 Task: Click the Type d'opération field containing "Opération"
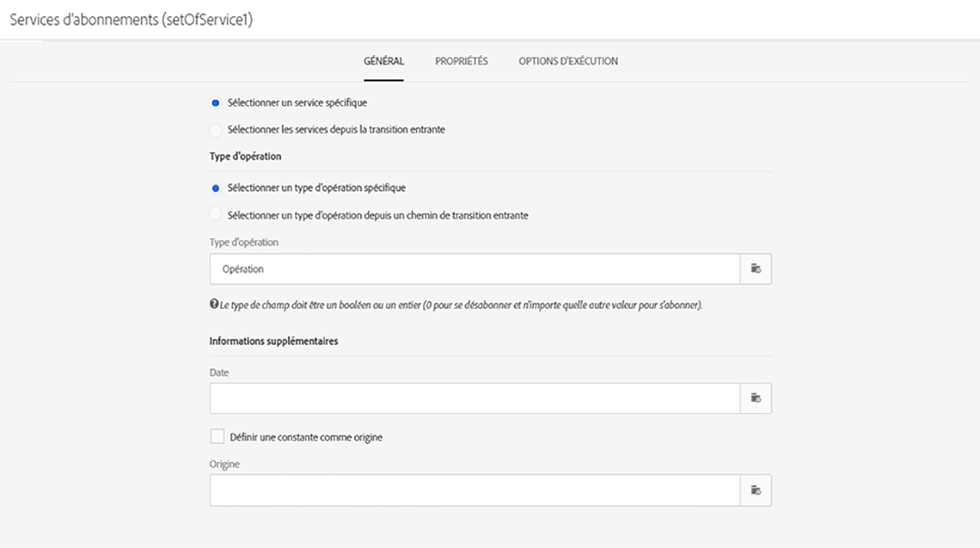(474, 269)
